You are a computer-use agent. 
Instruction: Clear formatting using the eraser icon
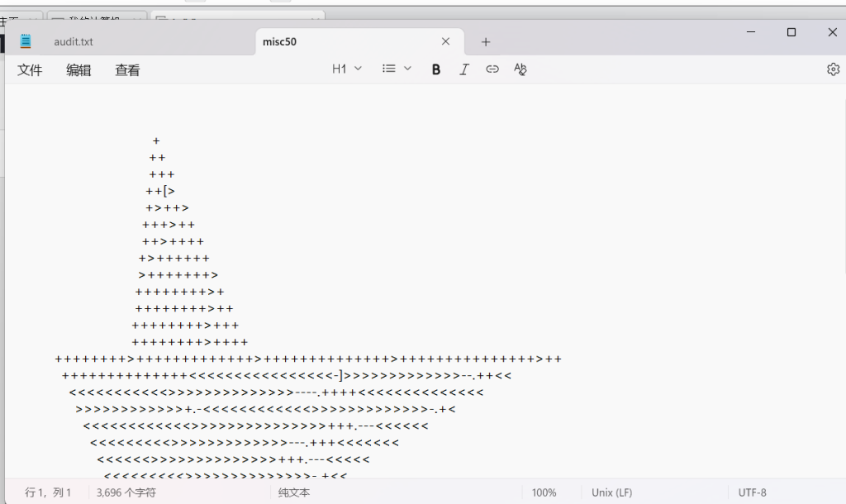[x=520, y=69]
